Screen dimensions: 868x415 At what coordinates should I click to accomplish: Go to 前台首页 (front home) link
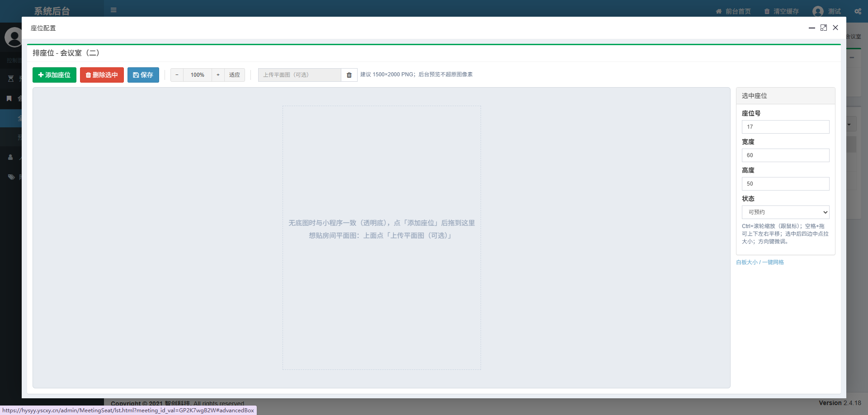(733, 11)
